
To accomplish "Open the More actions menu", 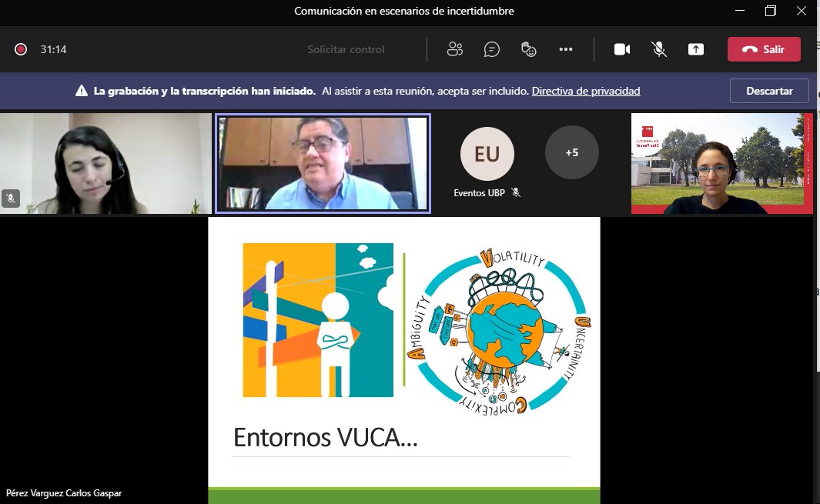I will tap(566, 48).
